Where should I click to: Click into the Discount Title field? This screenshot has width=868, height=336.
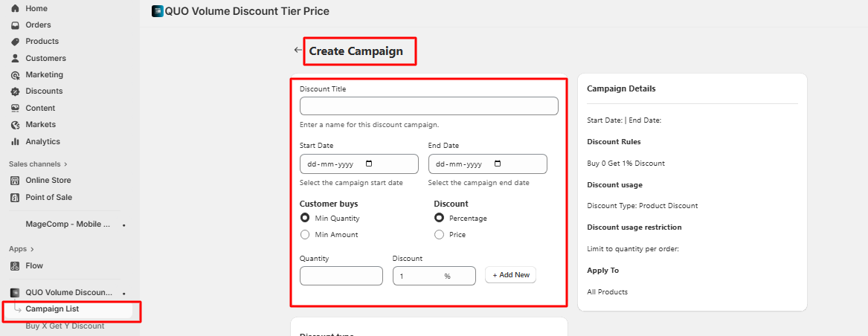pyautogui.click(x=428, y=106)
